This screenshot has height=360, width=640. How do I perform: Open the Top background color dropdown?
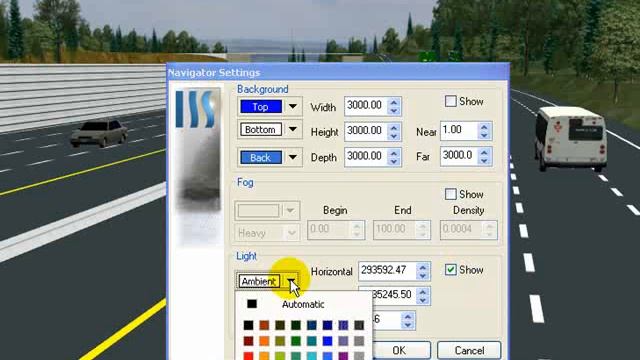(293, 107)
